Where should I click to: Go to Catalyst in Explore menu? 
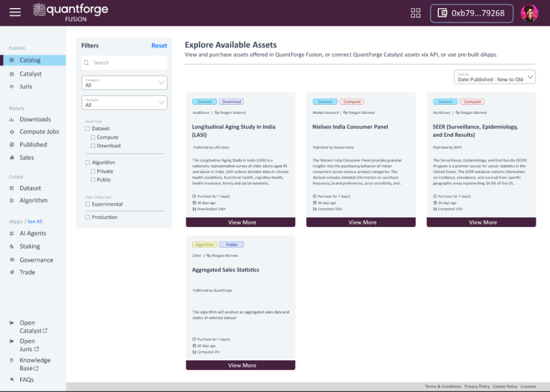pos(31,74)
